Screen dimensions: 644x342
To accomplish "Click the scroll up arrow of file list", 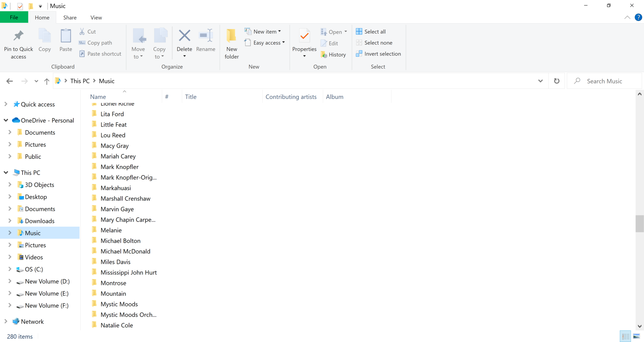I will (640, 94).
